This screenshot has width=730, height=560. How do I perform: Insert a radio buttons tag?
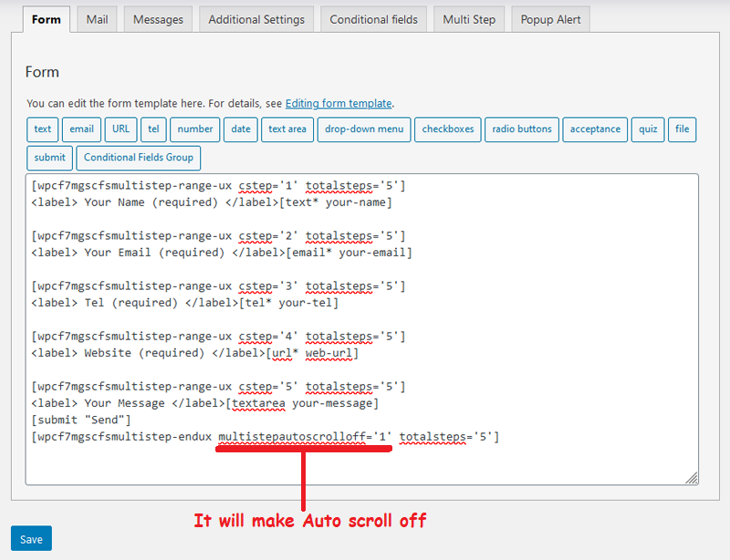tap(522, 130)
